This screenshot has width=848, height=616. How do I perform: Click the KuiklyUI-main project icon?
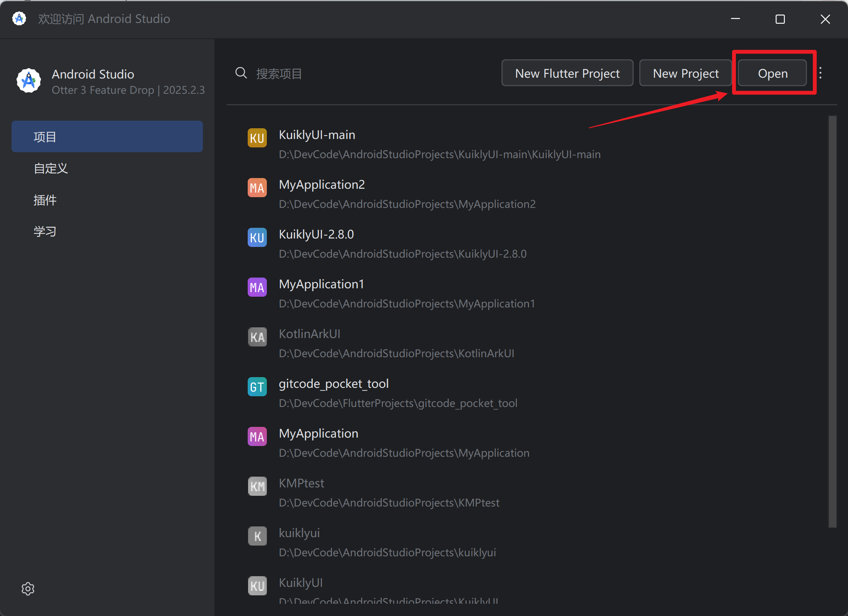pos(257,138)
